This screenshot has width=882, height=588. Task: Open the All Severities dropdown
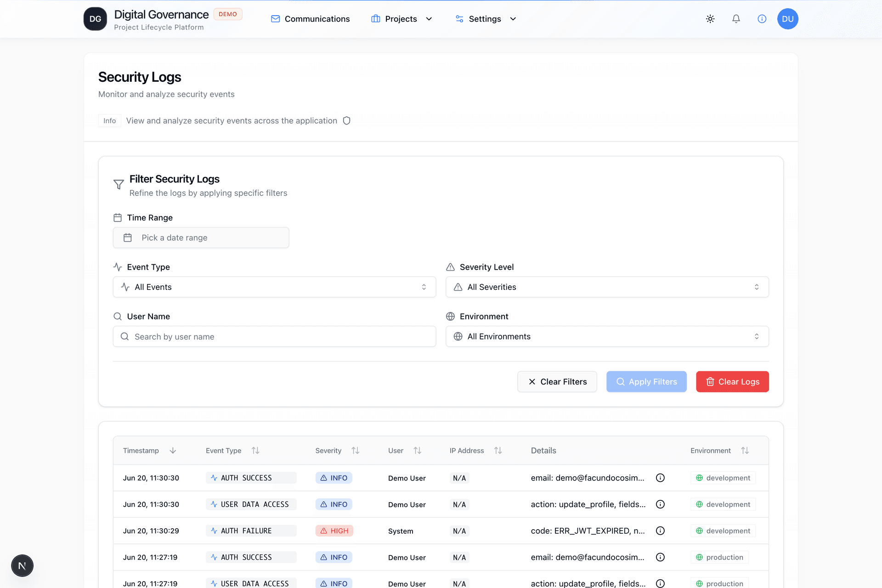[607, 287]
